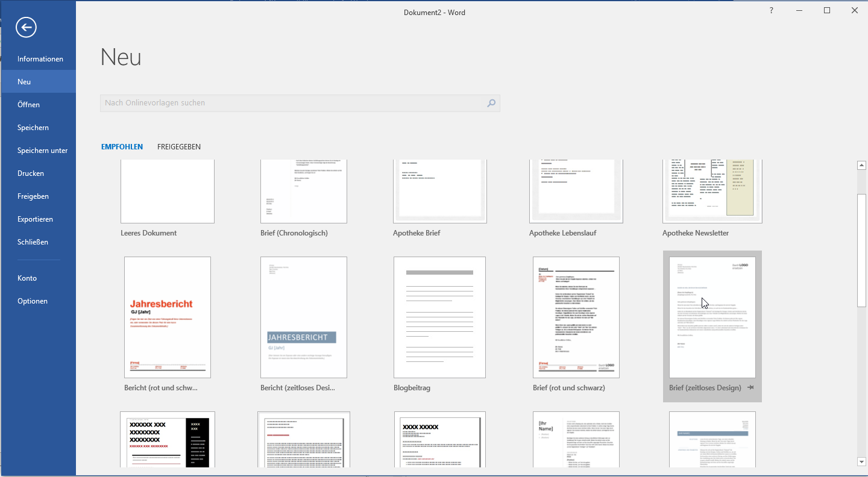Click the Apotheke Brief label
The height and width of the screenshot is (477, 868).
(x=417, y=233)
